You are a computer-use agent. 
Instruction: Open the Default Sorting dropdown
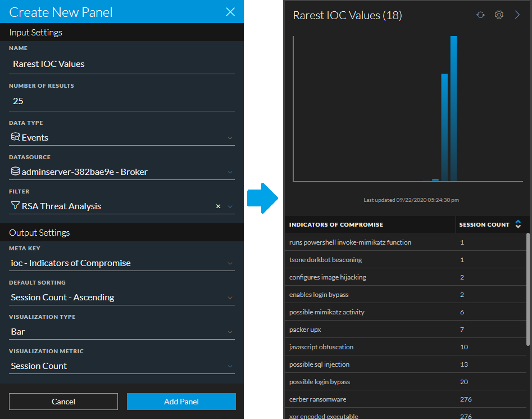[230, 298]
